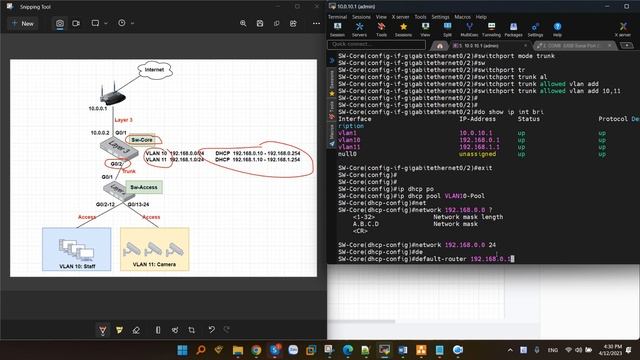640x360 pixels.
Task: Open Word from taskbar
Action: [x=403, y=350]
